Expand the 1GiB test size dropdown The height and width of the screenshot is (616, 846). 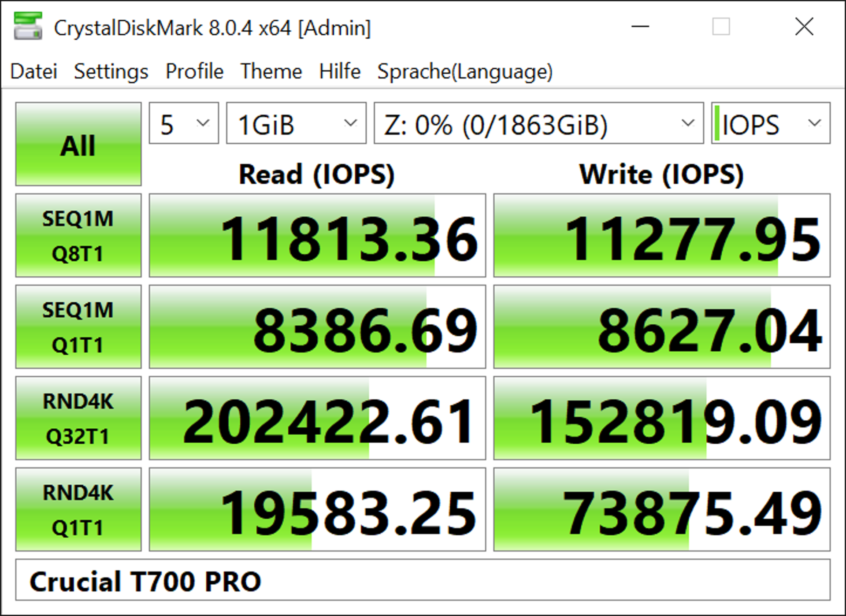296,123
